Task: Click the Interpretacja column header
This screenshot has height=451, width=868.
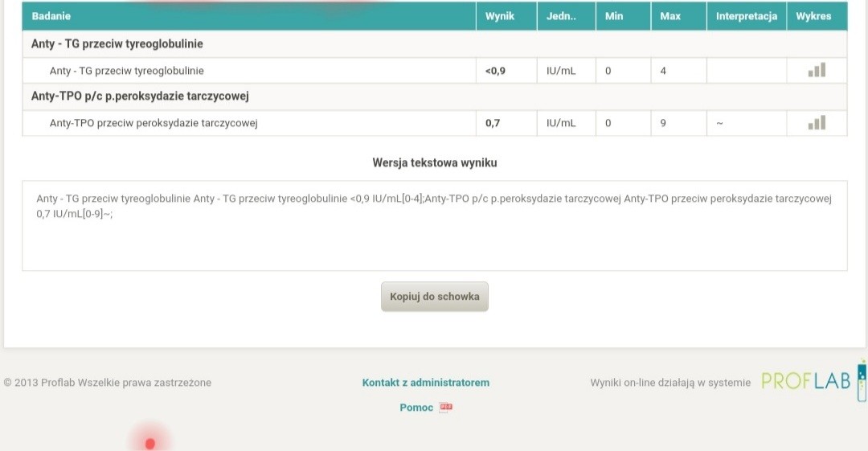Action: [747, 16]
